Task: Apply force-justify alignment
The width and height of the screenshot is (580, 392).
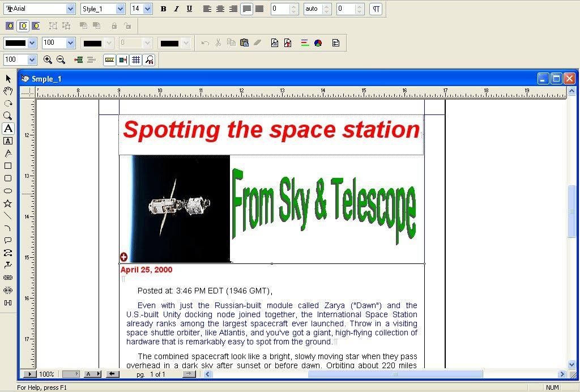Action: [259, 9]
